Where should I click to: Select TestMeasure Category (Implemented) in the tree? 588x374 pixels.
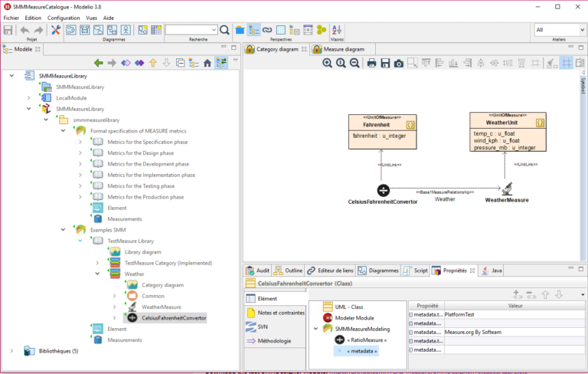[x=168, y=263]
